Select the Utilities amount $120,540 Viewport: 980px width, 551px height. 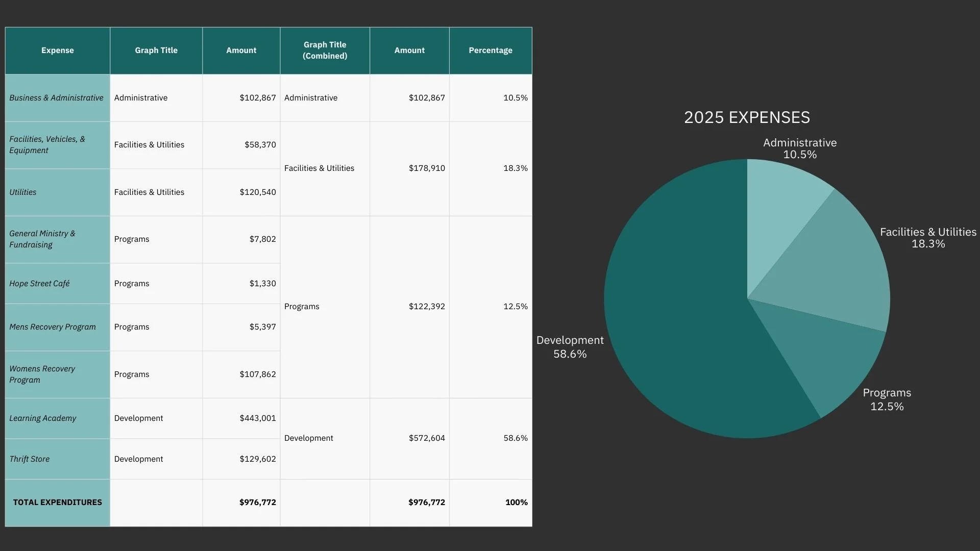click(257, 192)
